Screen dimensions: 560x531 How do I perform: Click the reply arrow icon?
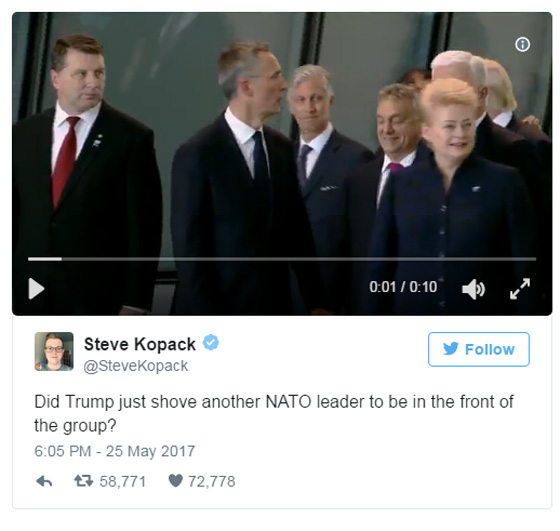point(44,481)
